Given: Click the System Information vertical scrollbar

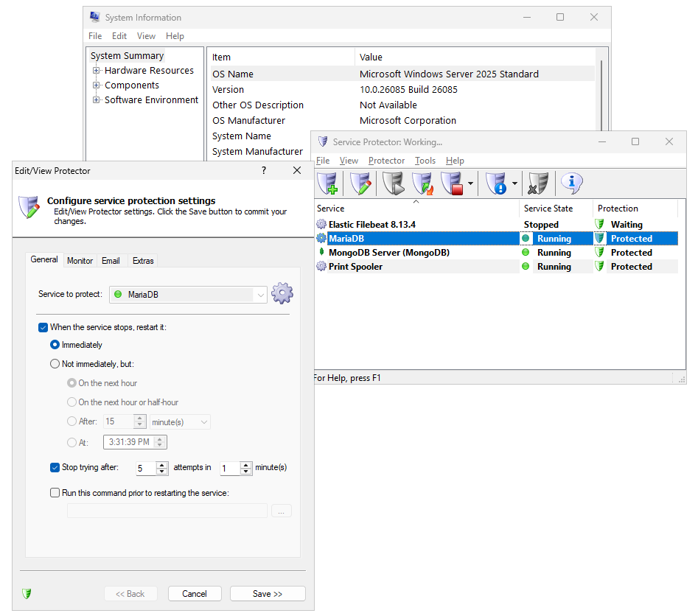Looking at the screenshot, I should (601, 96).
